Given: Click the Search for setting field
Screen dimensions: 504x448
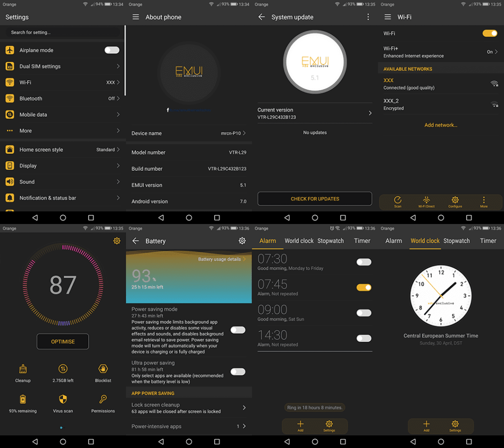Looking at the screenshot, I should tap(63, 32).
